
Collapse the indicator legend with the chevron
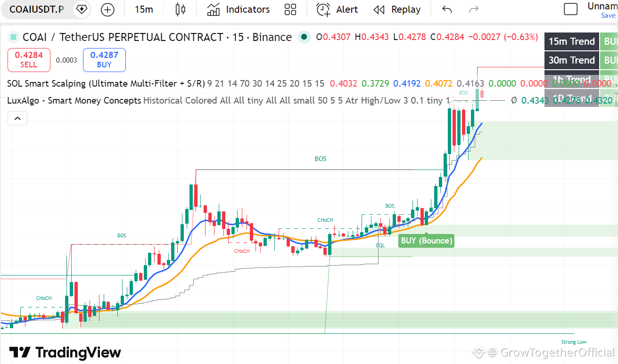point(17,118)
